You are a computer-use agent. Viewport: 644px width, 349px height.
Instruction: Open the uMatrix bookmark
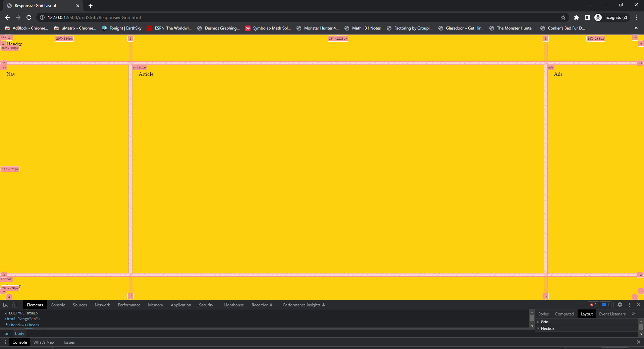[75, 28]
